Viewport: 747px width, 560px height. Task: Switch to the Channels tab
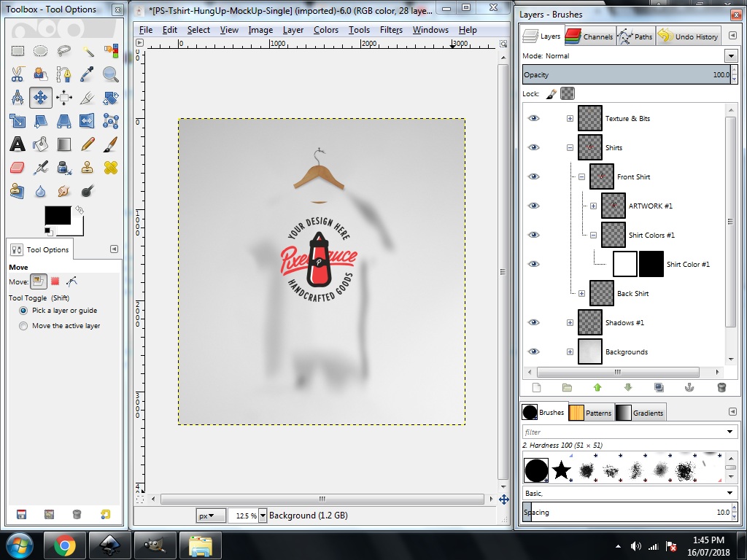pyautogui.click(x=589, y=36)
